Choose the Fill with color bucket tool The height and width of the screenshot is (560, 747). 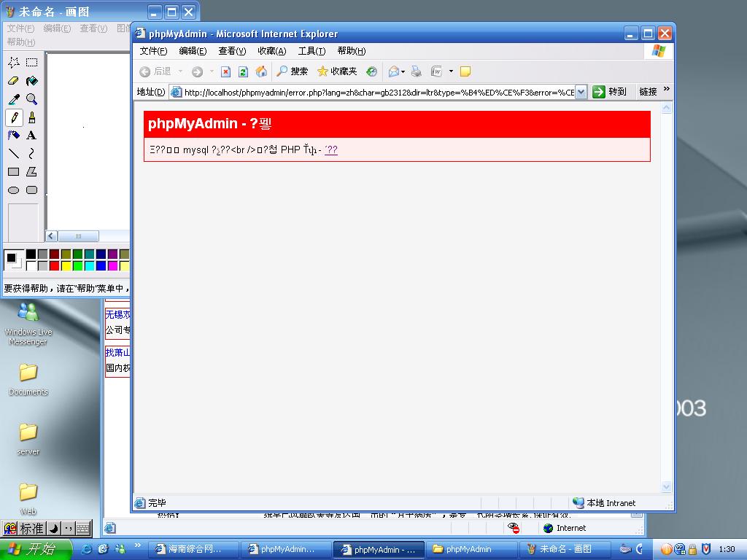coord(32,81)
